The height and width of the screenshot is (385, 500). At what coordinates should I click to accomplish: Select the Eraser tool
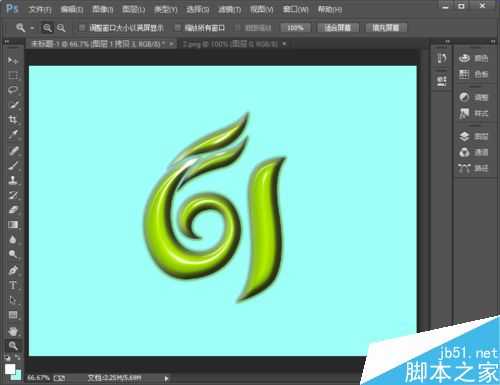[13, 210]
